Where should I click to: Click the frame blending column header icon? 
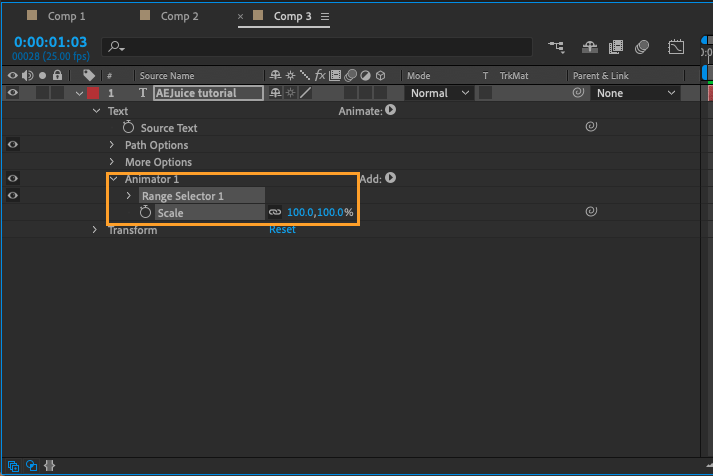(x=335, y=75)
